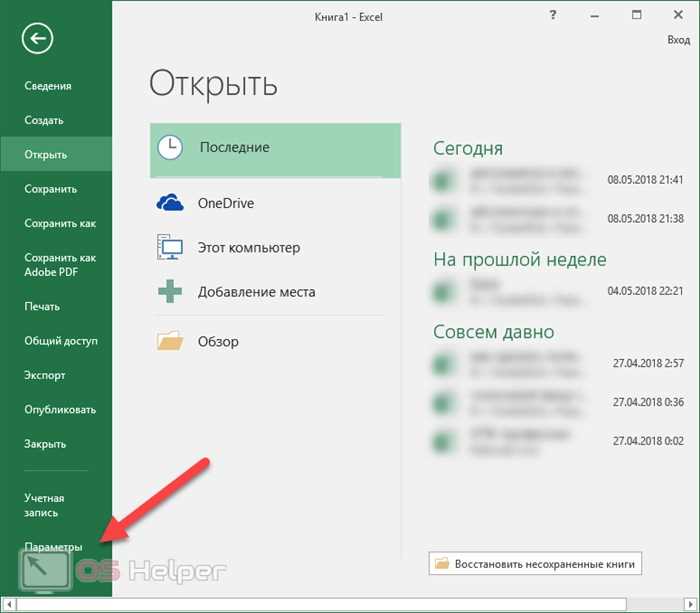
Task: Click the horizontal scrollbar right arrow
Action: point(691,605)
